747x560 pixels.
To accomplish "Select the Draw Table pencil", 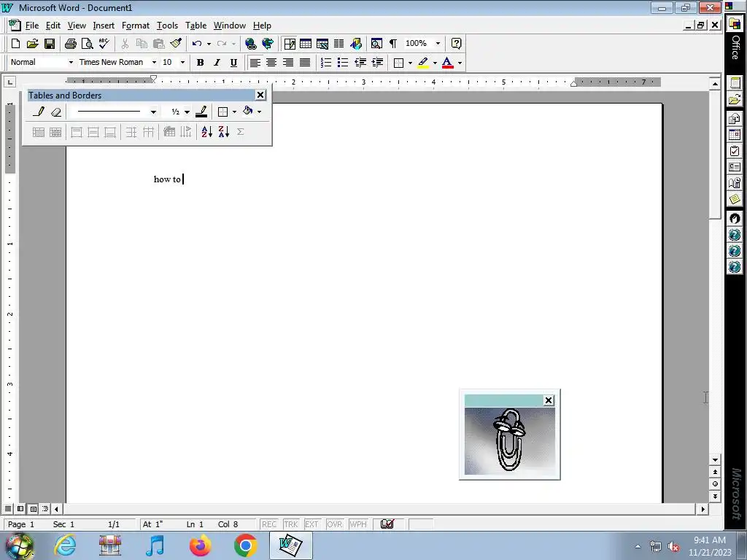I will point(39,112).
